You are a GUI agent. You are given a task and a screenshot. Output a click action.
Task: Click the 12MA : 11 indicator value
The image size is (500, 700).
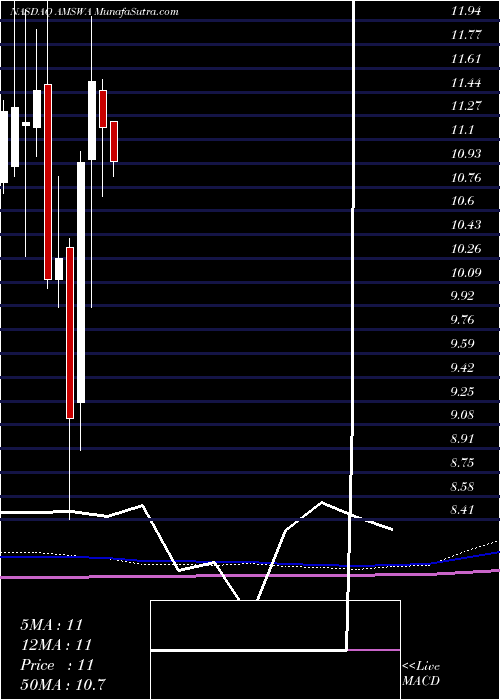click(56, 645)
